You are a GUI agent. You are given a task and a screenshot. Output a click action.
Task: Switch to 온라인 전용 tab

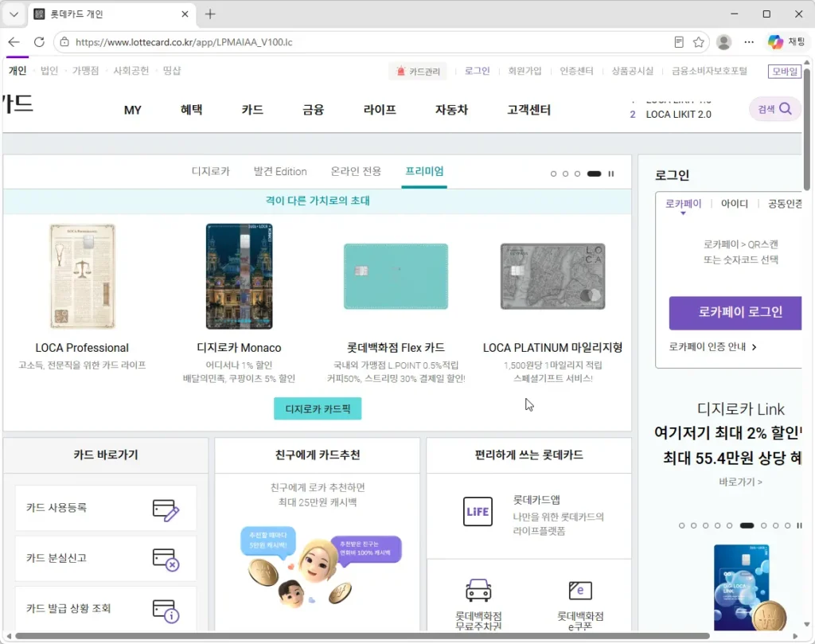[x=356, y=171]
